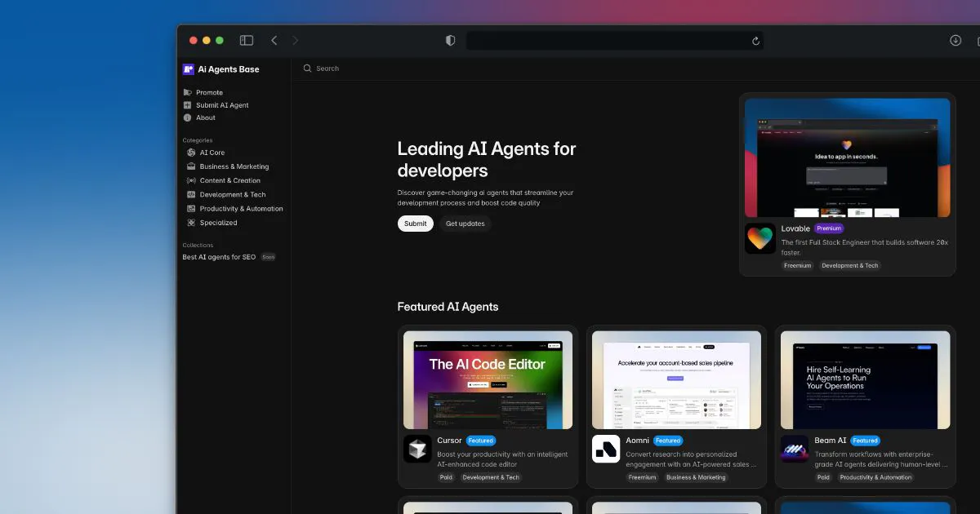Click the Featured badge next to Beam AI
The image size is (980, 514).
click(x=866, y=441)
